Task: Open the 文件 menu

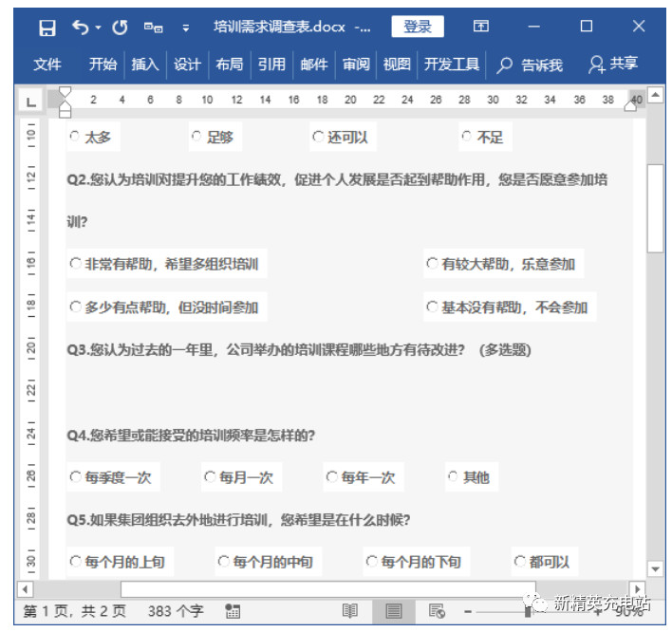Action: click(x=47, y=65)
